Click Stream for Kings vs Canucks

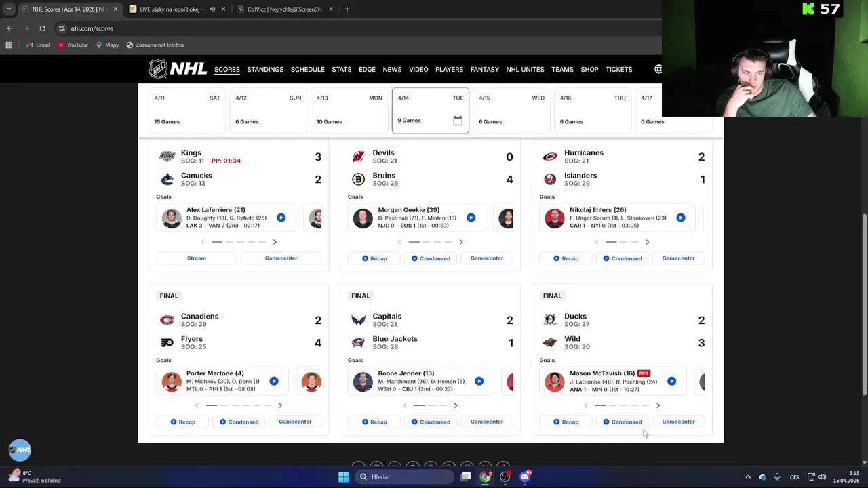tap(197, 258)
